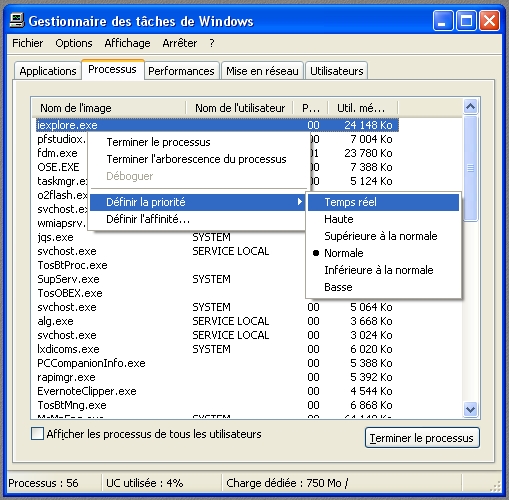The width and height of the screenshot is (509, 500).
Task: Choose Définir l'affinité... menu entry
Action: [x=197, y=219]
